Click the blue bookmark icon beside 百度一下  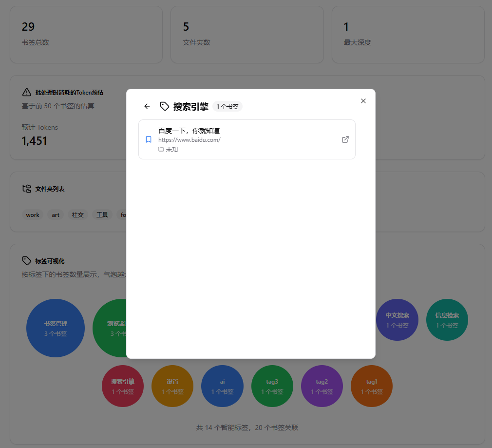(x=149, y=139)
